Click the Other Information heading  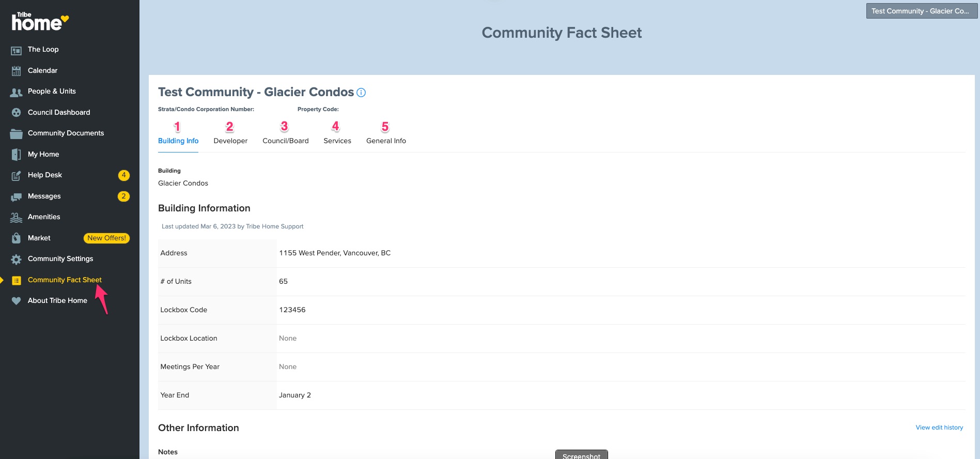[198, 428]
